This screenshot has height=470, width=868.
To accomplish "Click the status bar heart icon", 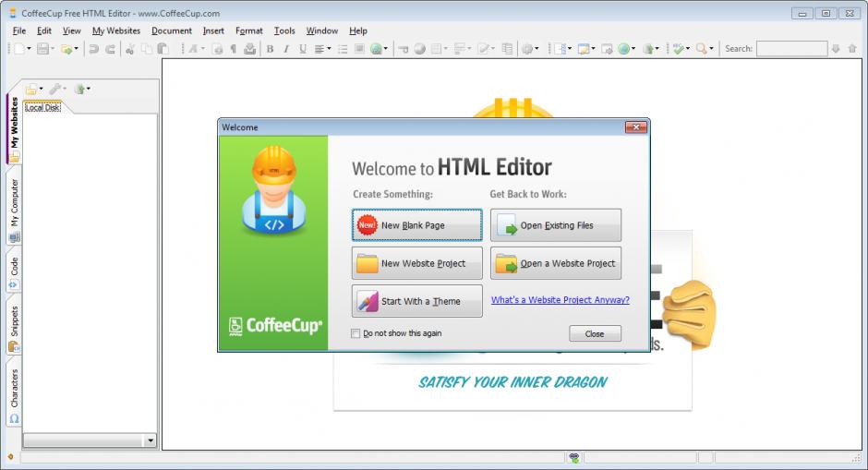I will (x=574, y=458).
